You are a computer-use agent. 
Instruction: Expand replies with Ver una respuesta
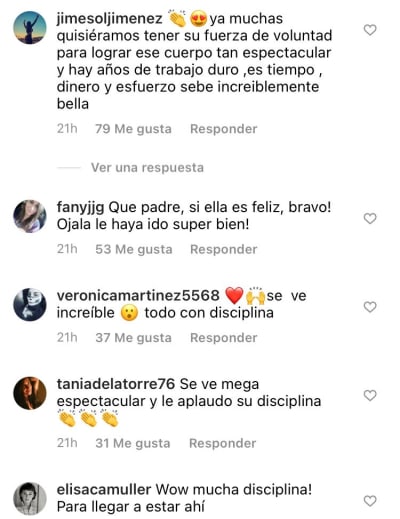click(147, 167)
